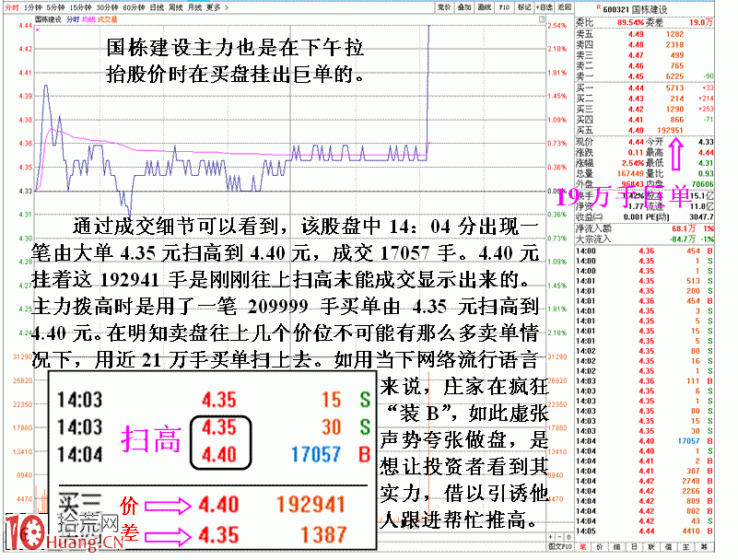Click the 14:04 tick row with 17057
738x560 pixels.
(645, 441)
